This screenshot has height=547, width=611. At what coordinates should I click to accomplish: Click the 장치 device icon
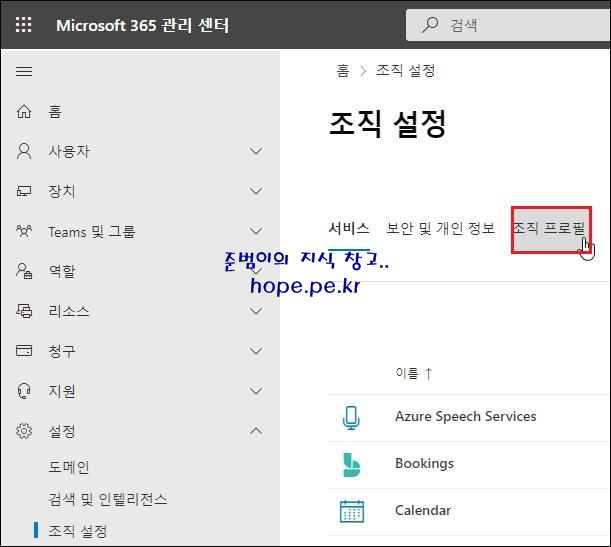click(x=24, y=191)
